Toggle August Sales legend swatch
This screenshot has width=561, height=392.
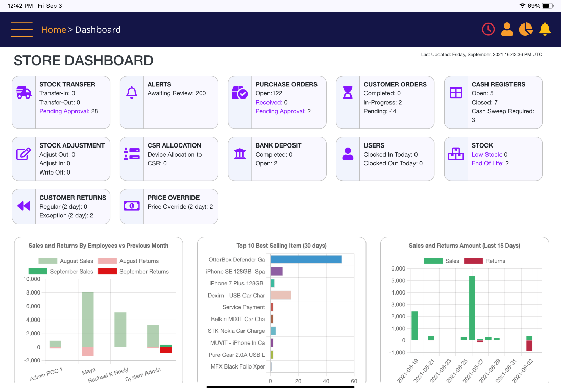pos(47,261)
